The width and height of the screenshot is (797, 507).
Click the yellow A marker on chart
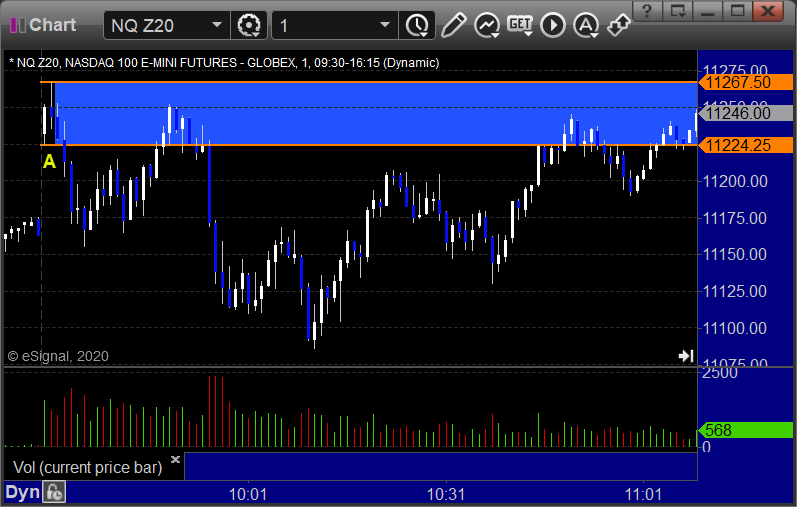click(x=49, y=161)
